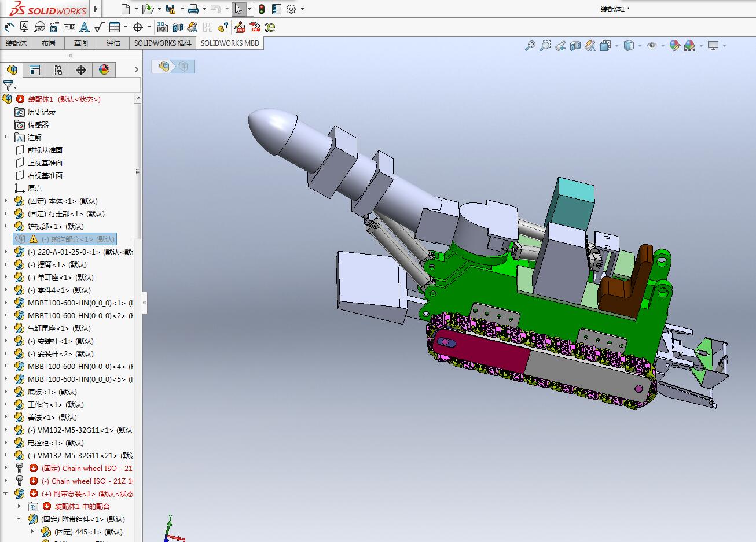This screenshot has width=756, height=542.
Task: Open the PropertyManager tab icon
Action: pyautogui.click(x=35, y=70)
